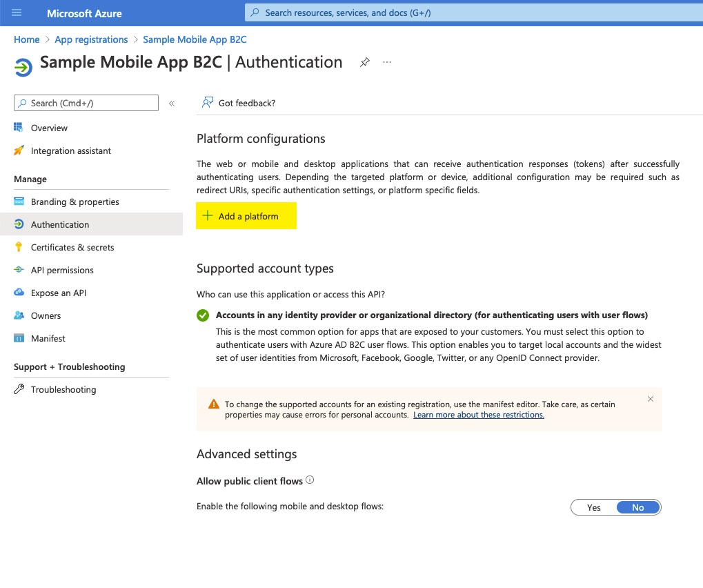Click the feedback person icon
This screenshot has width=703, height=588.
click(207, 103)
